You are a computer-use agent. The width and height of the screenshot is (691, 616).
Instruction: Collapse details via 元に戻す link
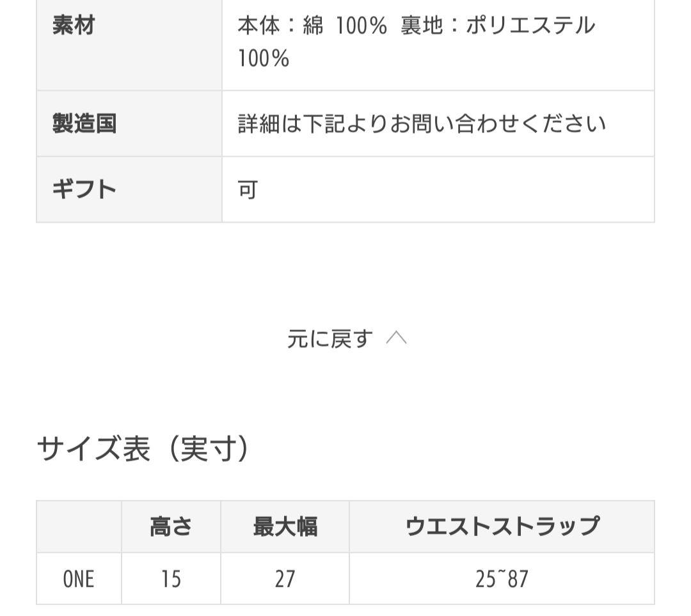tap(330, 339)
